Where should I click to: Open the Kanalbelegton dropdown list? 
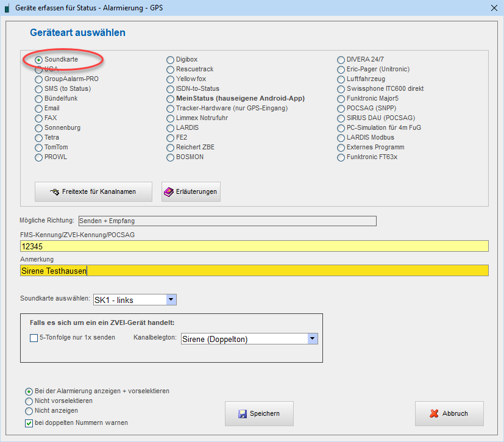313,339
